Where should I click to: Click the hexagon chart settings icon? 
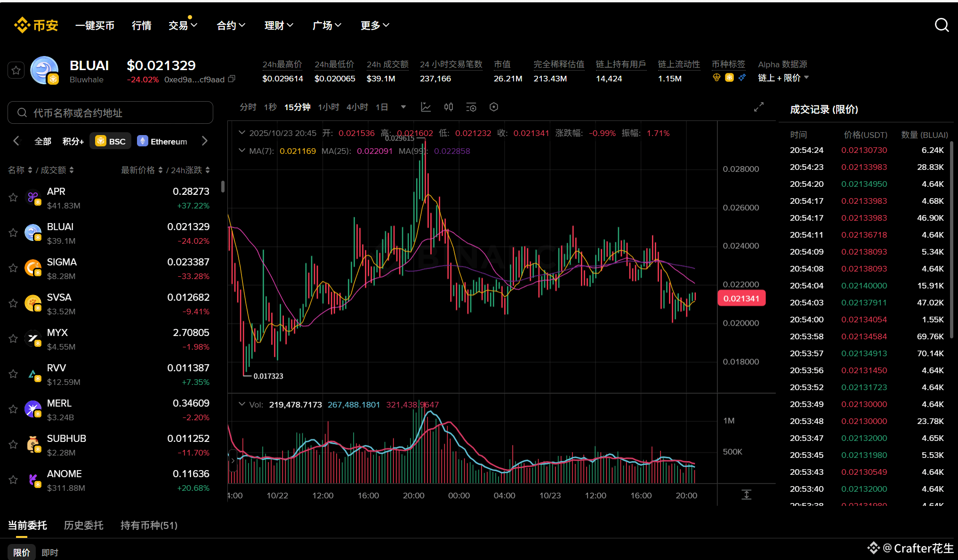click(x=493, y=107)
